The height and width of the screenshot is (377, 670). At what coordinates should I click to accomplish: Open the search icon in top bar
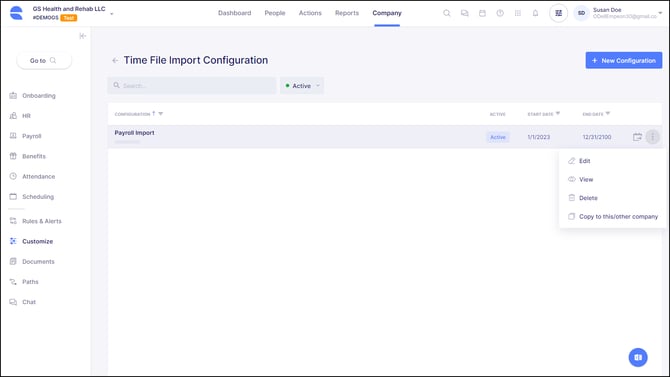coord(447,13)
